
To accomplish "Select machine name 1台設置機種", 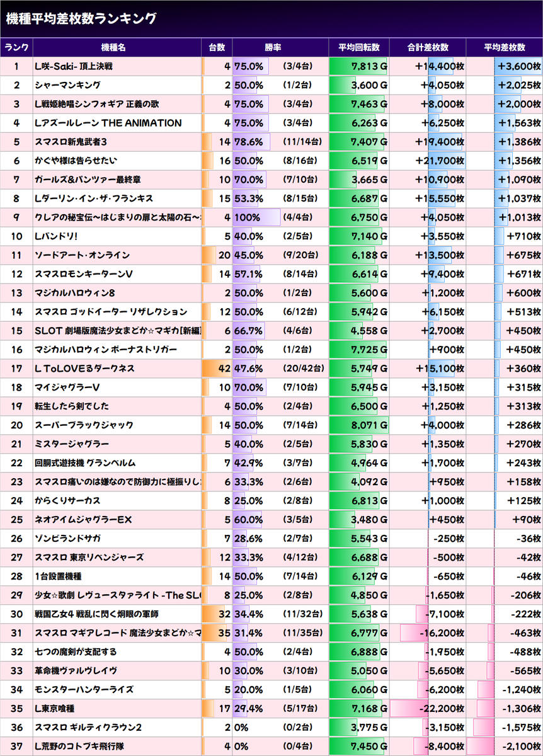I will point(58,576).
